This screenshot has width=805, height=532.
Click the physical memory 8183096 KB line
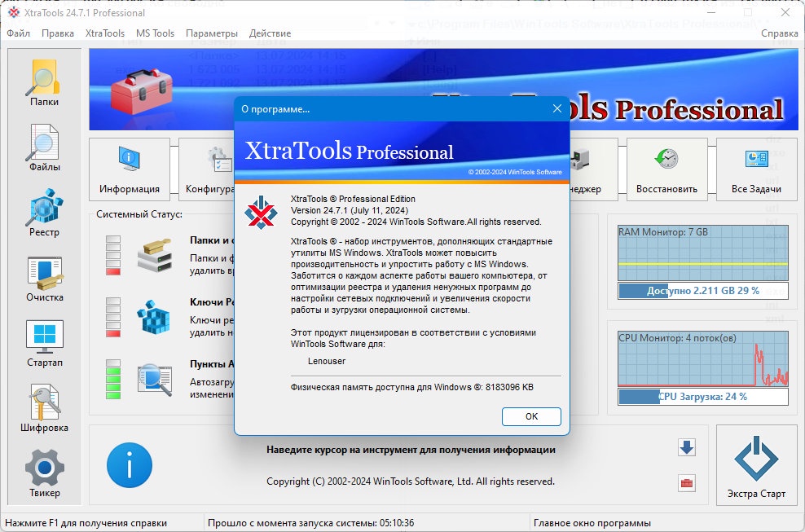pos(411,387)
